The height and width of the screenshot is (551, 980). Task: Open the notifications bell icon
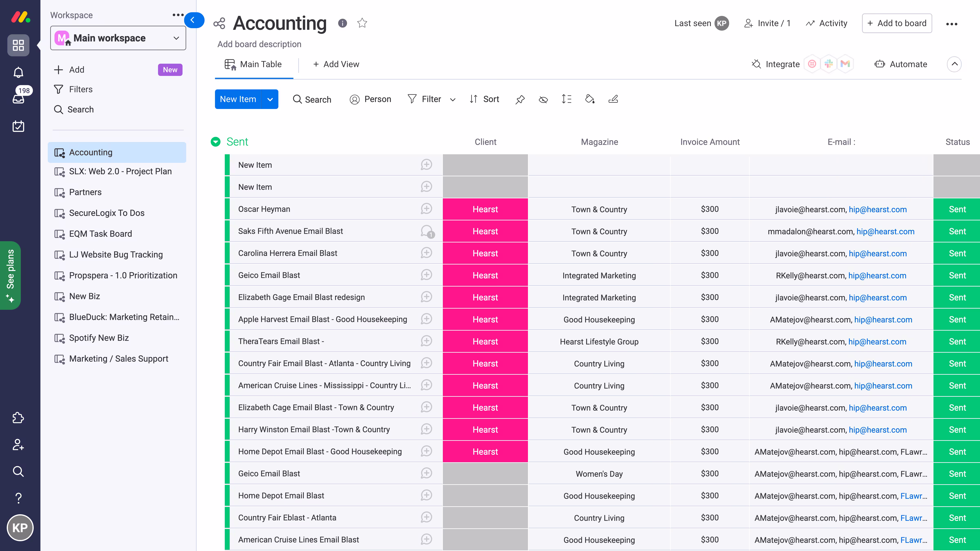click(x=18, y=72)
